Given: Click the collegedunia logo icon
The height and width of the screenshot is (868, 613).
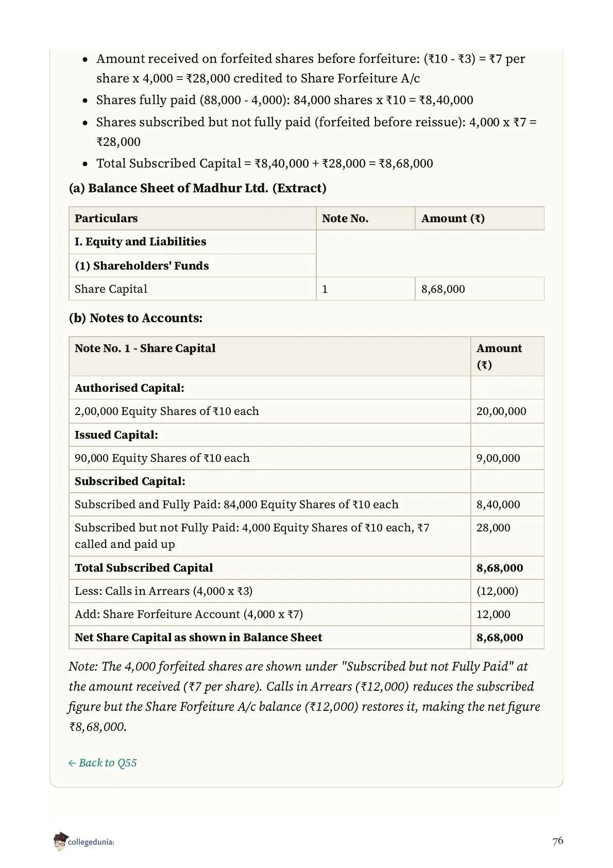Looking at the screenshot, I should [x=60, y=841].
